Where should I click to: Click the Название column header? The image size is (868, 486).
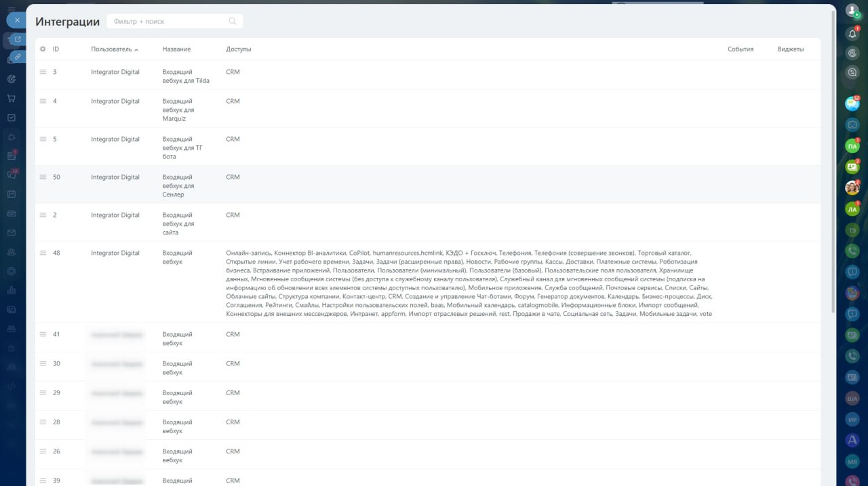pos(176,49)
